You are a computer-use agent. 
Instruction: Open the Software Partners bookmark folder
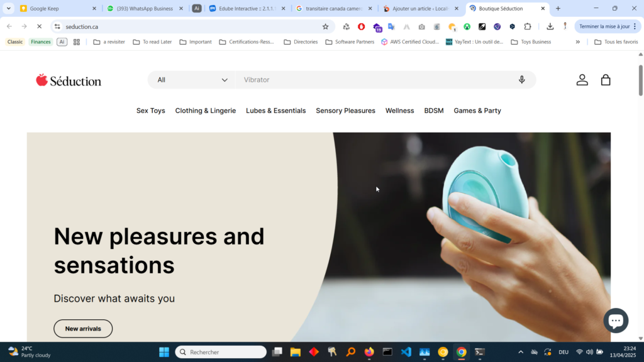pyautogui.click(x=350, y=42)
